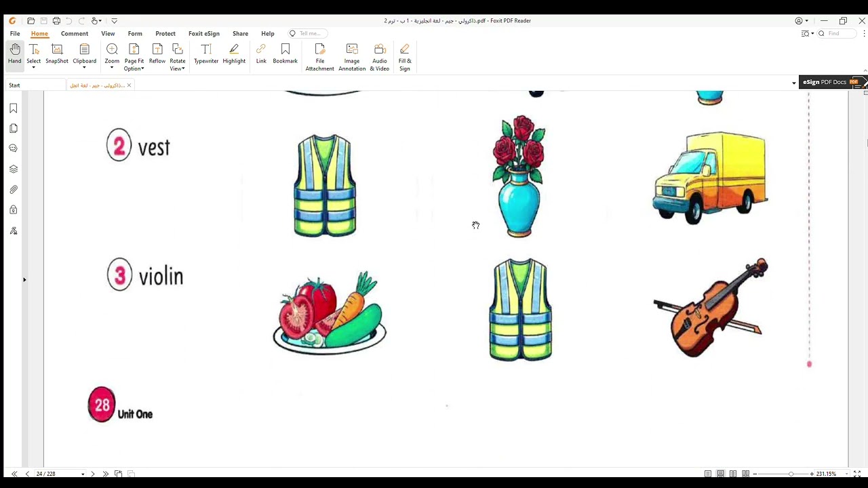Expand the Zoom dropdown arrow
The height and width of the screenshot is (488, 868).
(x=112, y=68)
